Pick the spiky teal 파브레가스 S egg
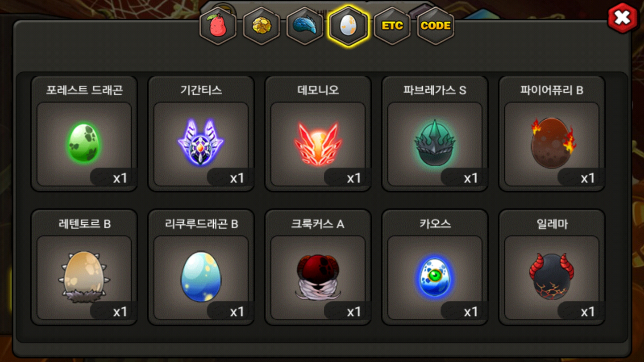The image size is (644, 362). (435, 143)
